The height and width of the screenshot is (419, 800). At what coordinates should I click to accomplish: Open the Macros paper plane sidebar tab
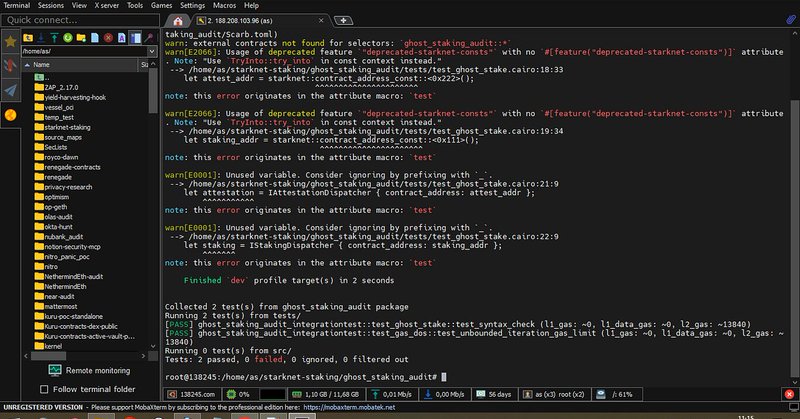[x=10, y=90]
